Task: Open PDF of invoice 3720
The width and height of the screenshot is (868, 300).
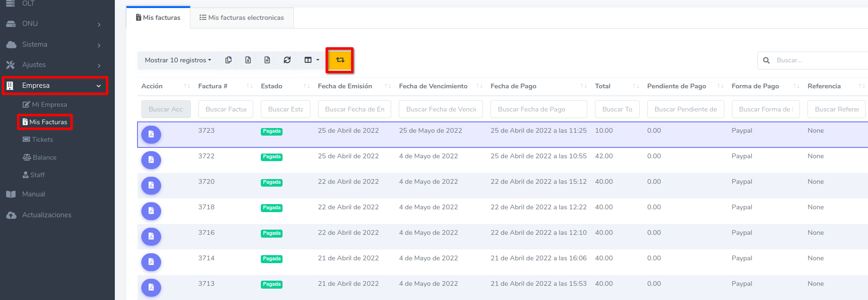Action: point(151,186)
